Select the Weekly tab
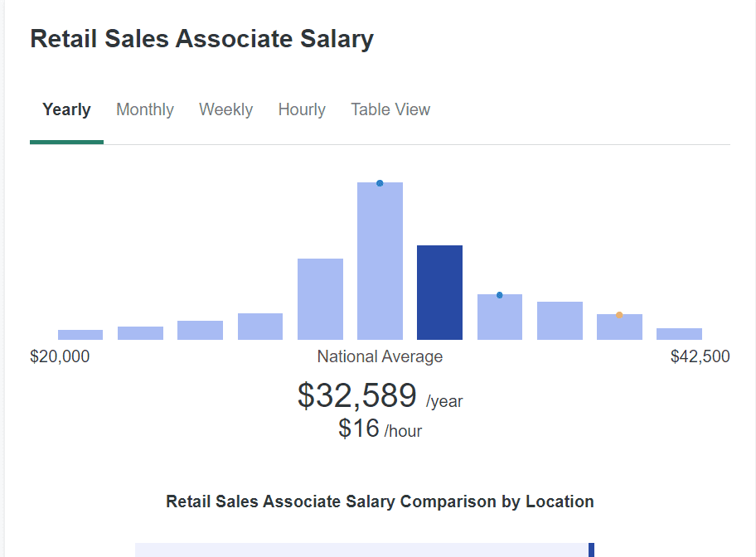The image size is (756, 557). 225,110
